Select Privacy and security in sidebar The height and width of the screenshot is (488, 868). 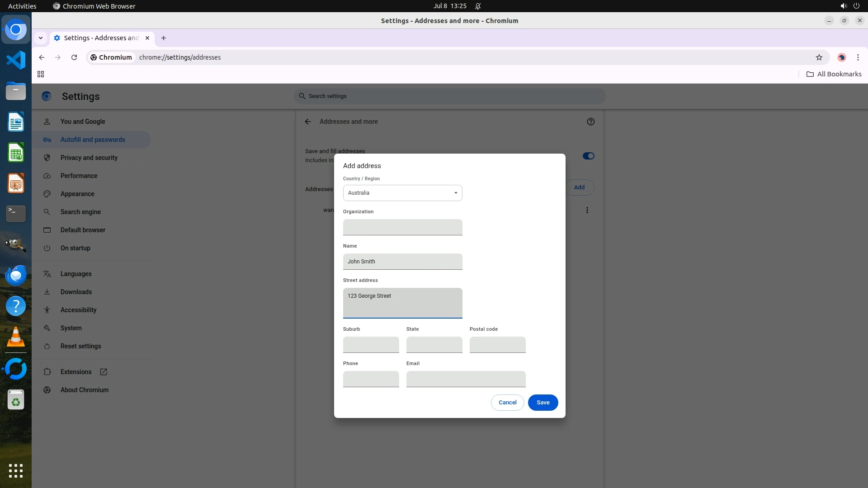[x=89, y=158]
